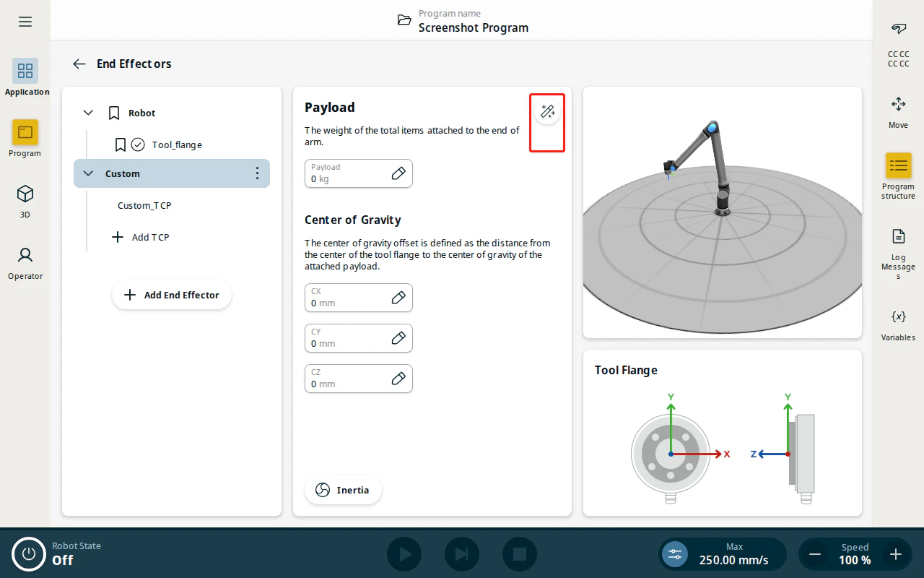Click the Robot State Off text
The height and width of the screenshot is (578, 924).
(x=63, y=560)
